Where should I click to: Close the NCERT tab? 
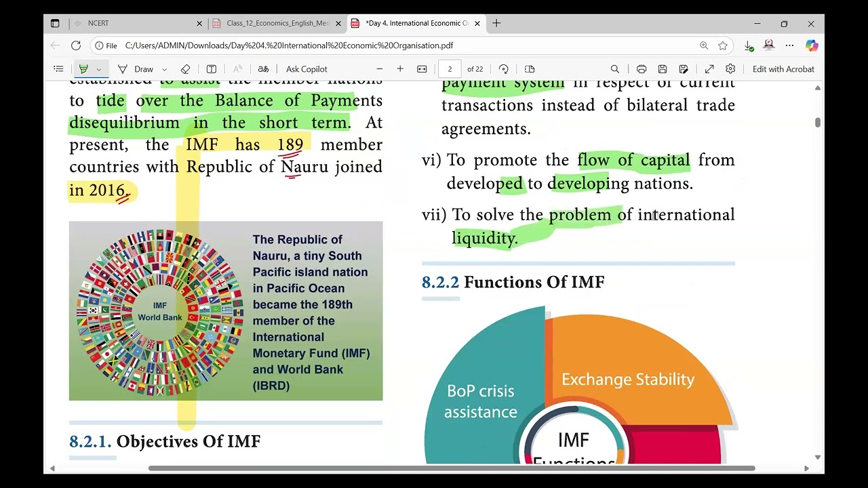(199, 23)
